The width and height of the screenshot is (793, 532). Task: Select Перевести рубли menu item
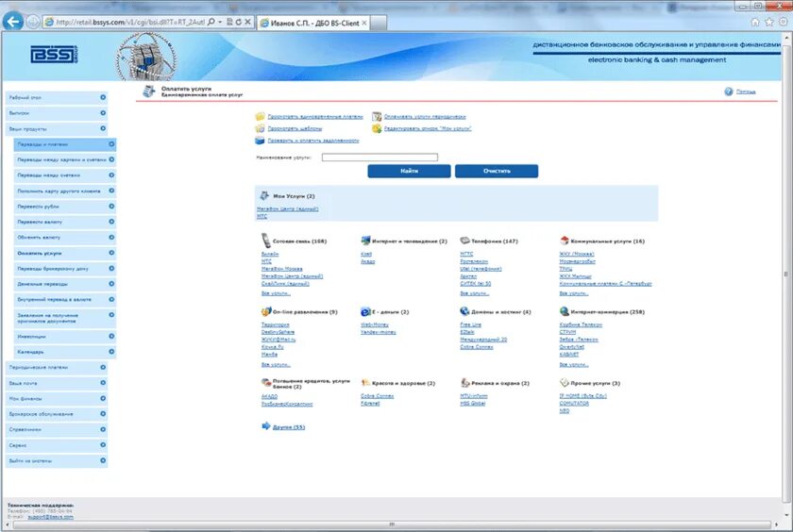(65, 207)
